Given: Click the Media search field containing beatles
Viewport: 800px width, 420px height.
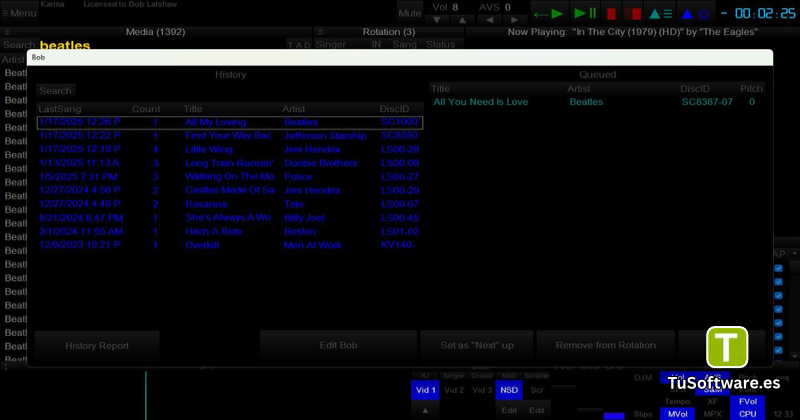Looking at the screenshot, I should pos(161,45).
